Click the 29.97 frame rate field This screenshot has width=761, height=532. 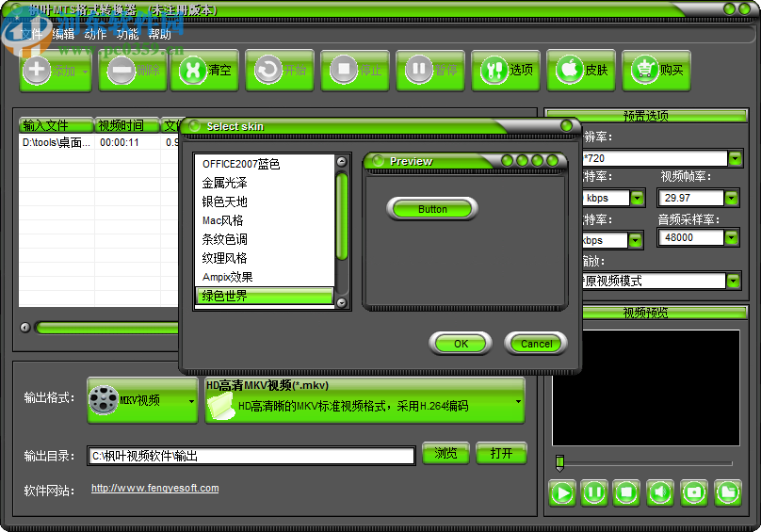(x=691, y=198)
